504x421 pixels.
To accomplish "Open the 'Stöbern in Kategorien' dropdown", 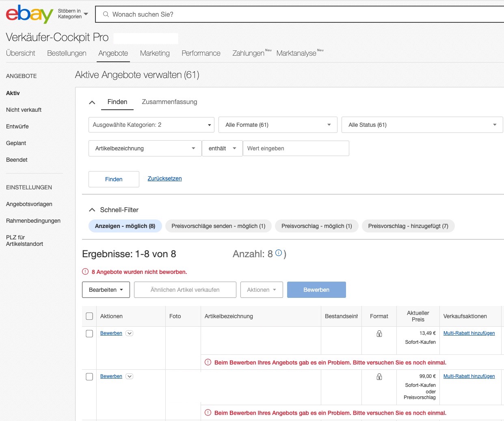I will pos(73,14).
